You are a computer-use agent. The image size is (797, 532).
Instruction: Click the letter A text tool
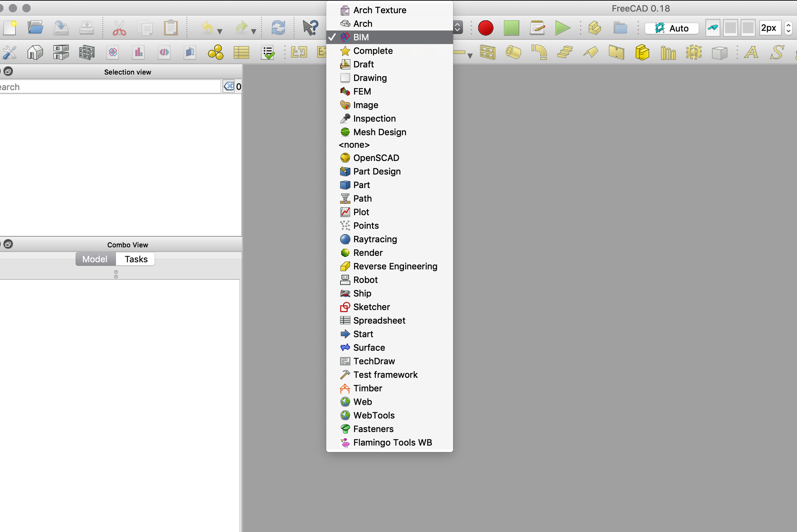[x=751, y=53]
